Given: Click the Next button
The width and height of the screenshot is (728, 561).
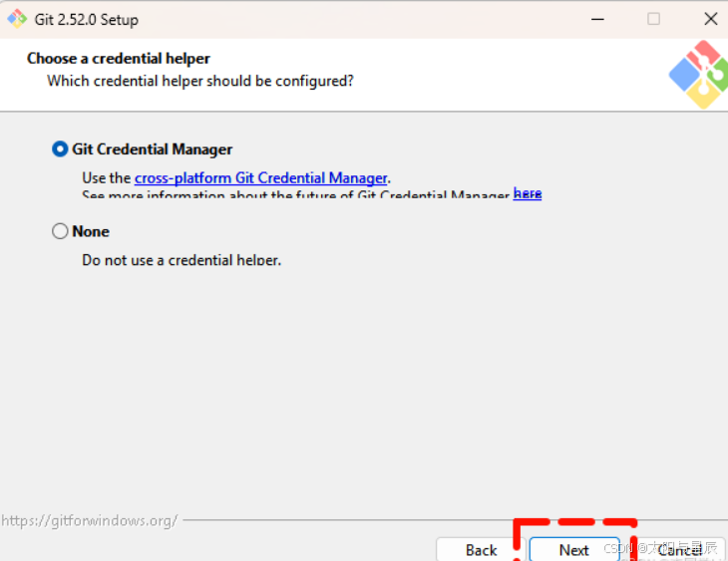Looking at the screenshot, I should [574, 550].
